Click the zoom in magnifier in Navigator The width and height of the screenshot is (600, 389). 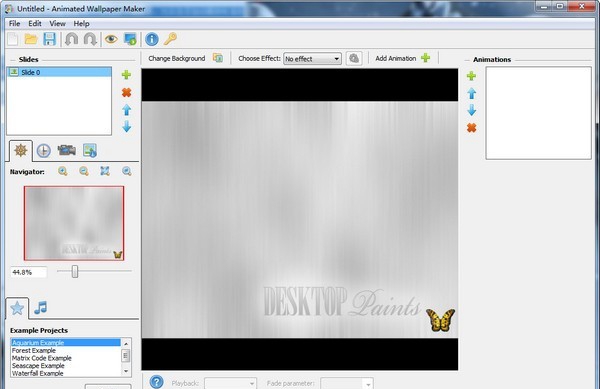63,171
